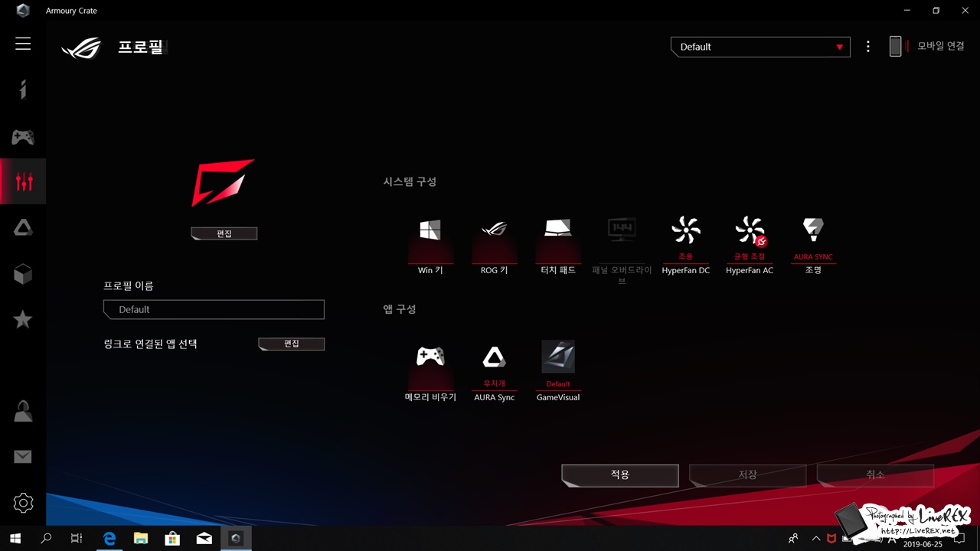Click the red profile logo image
Image resolution: width=980 pixels, height=551 pixels.
pyautogui.click(x=223, y=183)
